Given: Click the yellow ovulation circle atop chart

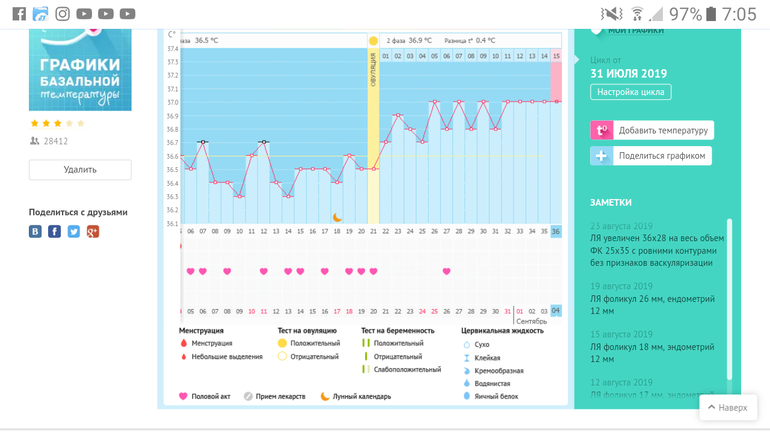Looking at the screenshot, I should (x=373, y=41).
